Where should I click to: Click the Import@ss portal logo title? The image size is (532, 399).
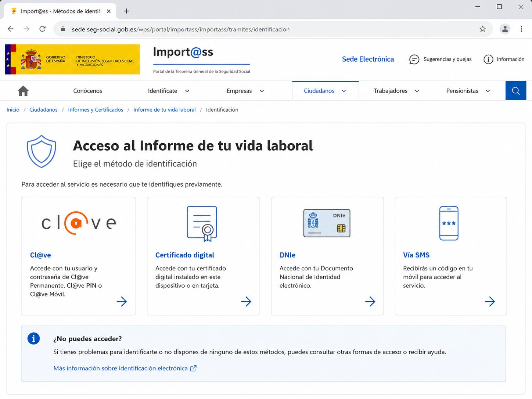[x=183, y=52]
